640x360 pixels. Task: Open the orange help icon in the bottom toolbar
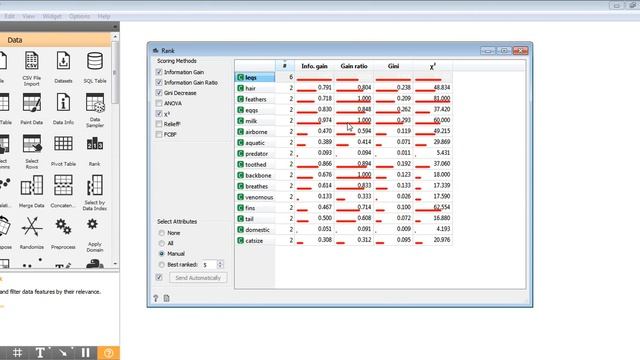pos(108,353)
